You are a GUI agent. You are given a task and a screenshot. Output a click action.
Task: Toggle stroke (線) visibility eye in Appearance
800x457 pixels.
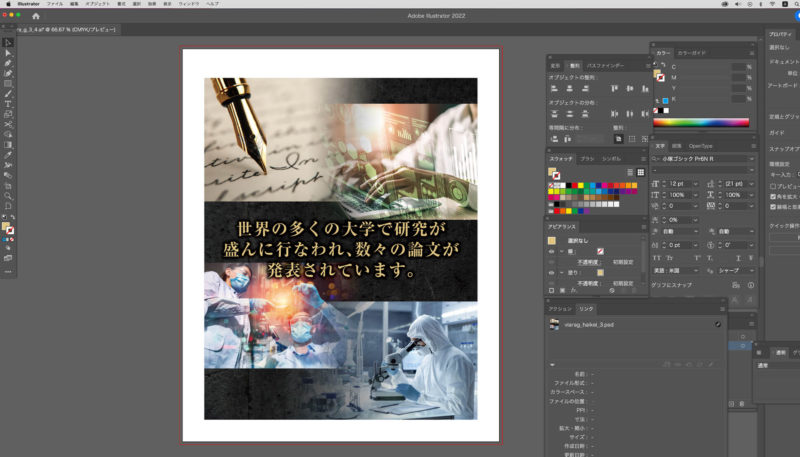point(552,251)
